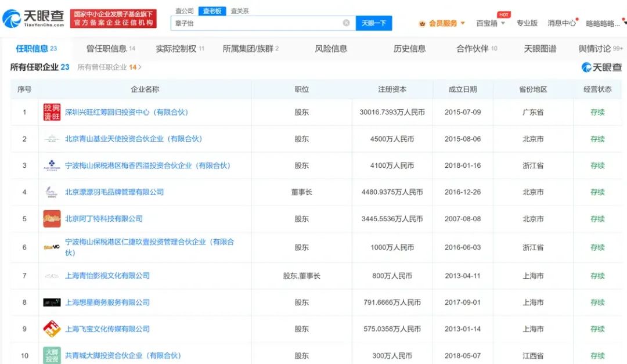Click the 北京漂漂羽毛品牌管理 company logo
The image size is (627, 364).
tap(52, 192)
